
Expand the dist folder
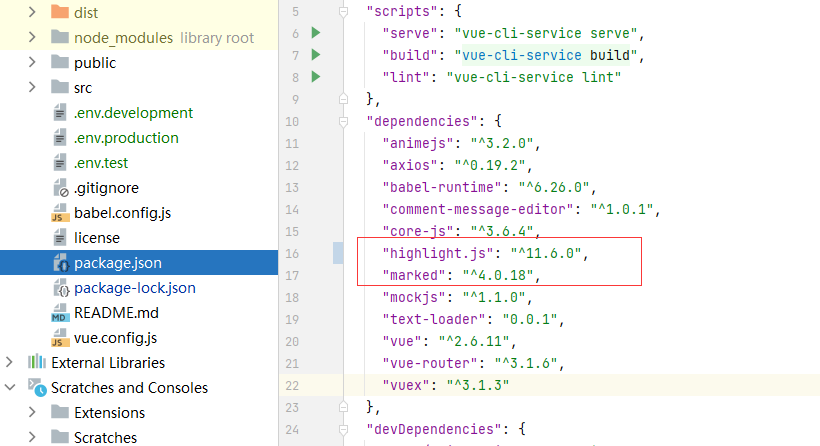click(x=33, y=13)
